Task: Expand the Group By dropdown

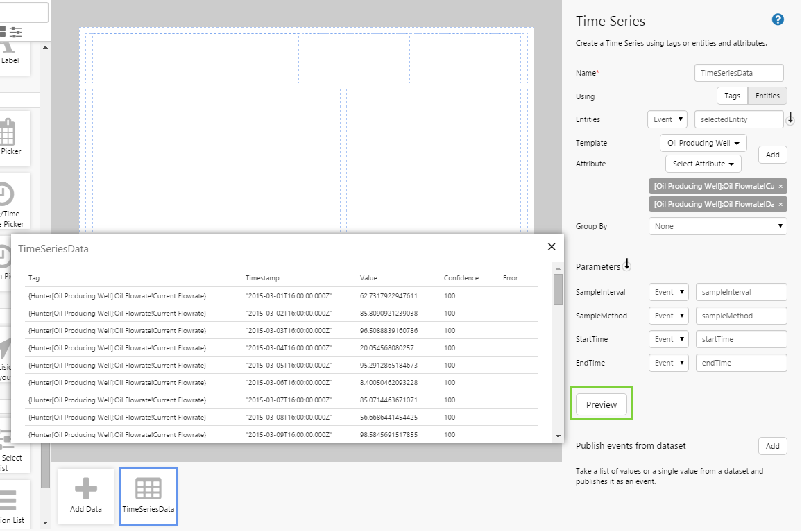Action: point(717,226)
